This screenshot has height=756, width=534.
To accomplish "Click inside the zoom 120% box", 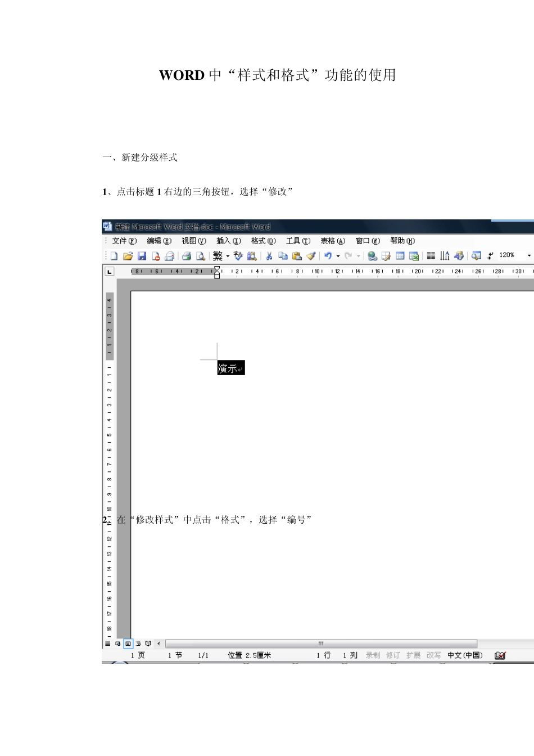I will click(x=510, y=255).
